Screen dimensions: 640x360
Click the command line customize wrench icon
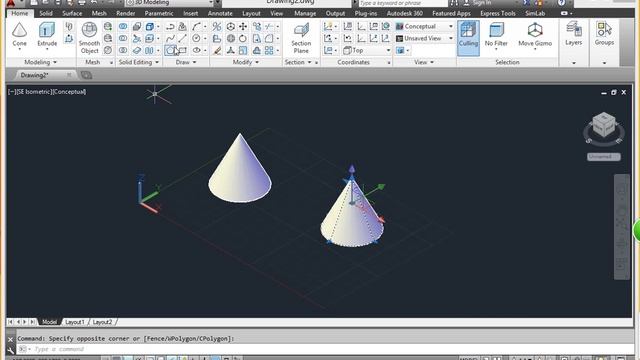click(11, 350)
